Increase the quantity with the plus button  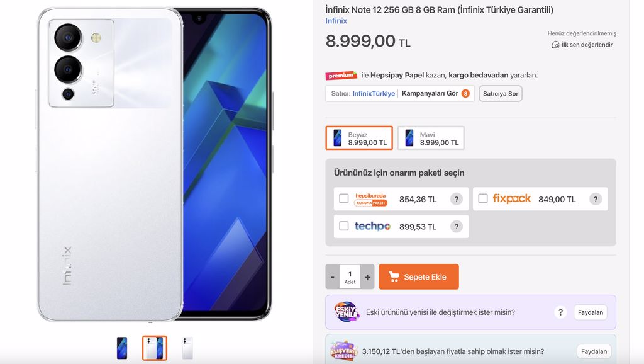(x=367, y=277)
